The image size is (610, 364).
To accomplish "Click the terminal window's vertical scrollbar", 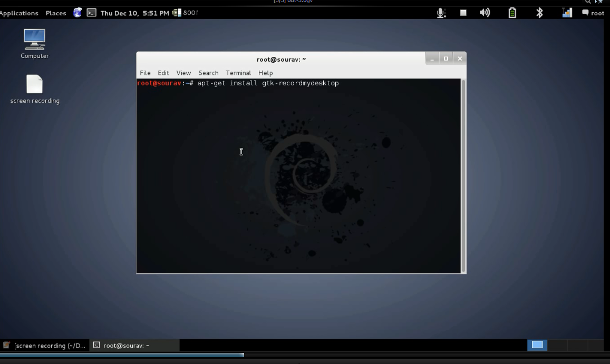I will coord(462,174).
